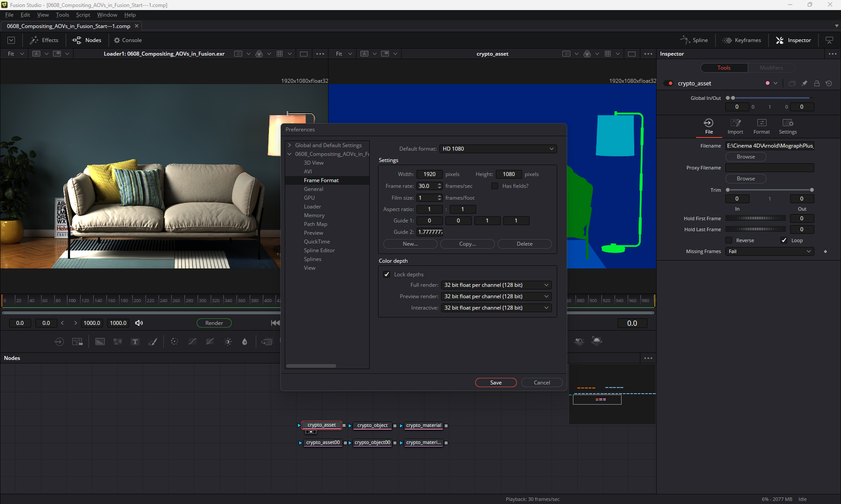Click Save in Preferences dialog
This screenshot has height=504, width=841.
coord(496,383)
